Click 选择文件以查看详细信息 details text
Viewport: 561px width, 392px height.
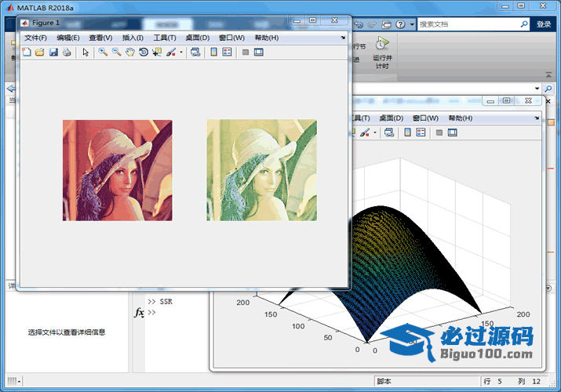pos(67,332)
